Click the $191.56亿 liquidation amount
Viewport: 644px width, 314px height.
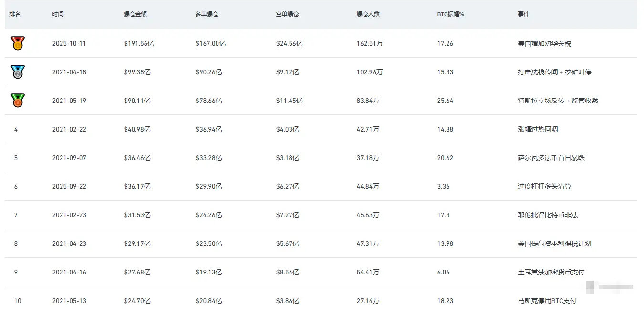point(139,43)
